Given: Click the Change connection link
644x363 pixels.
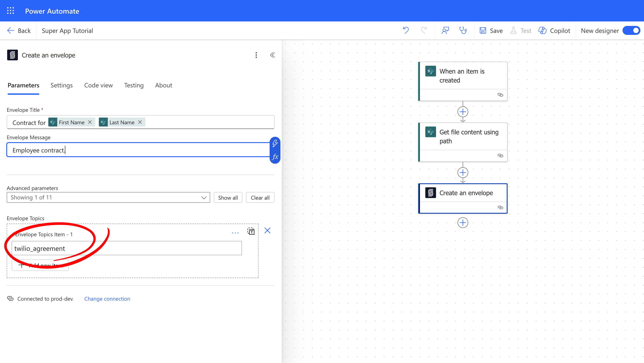Looking at the screenshot, I should point(107,299).
